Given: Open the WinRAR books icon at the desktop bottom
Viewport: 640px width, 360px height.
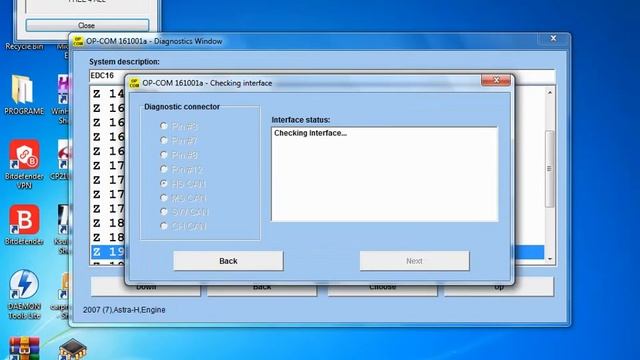Looking at the screenshot, I should tap(24, 348).
